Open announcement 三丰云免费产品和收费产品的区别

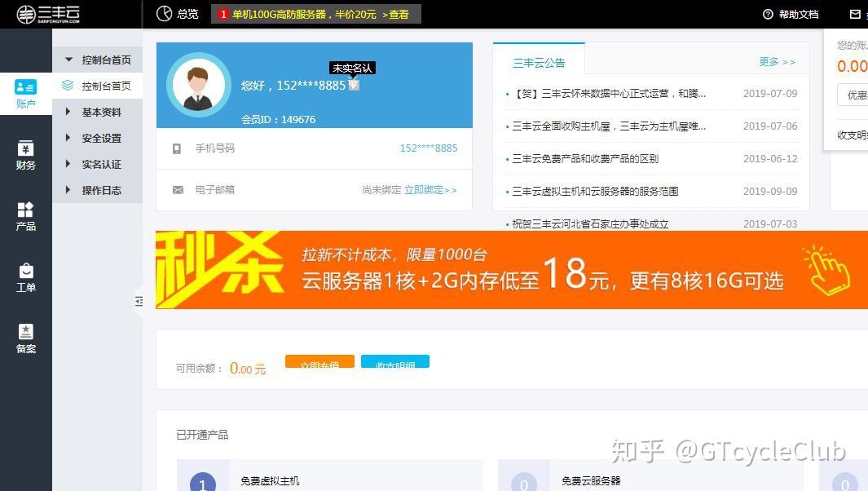click(x=585, y=159)
